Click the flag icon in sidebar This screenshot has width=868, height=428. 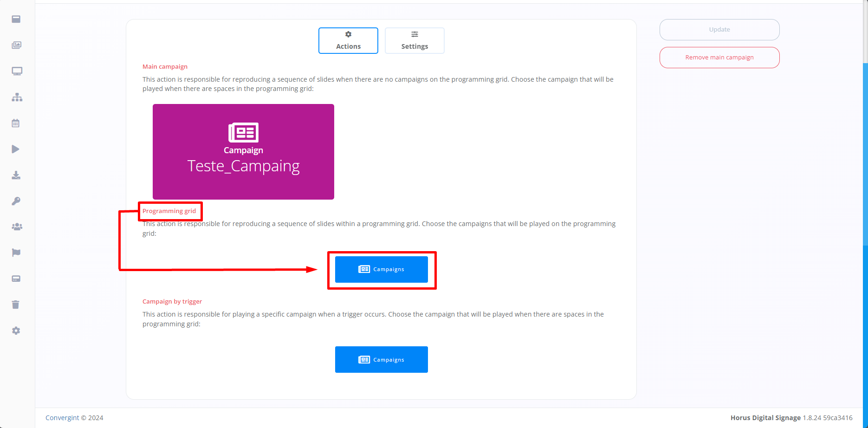(16, 253)
